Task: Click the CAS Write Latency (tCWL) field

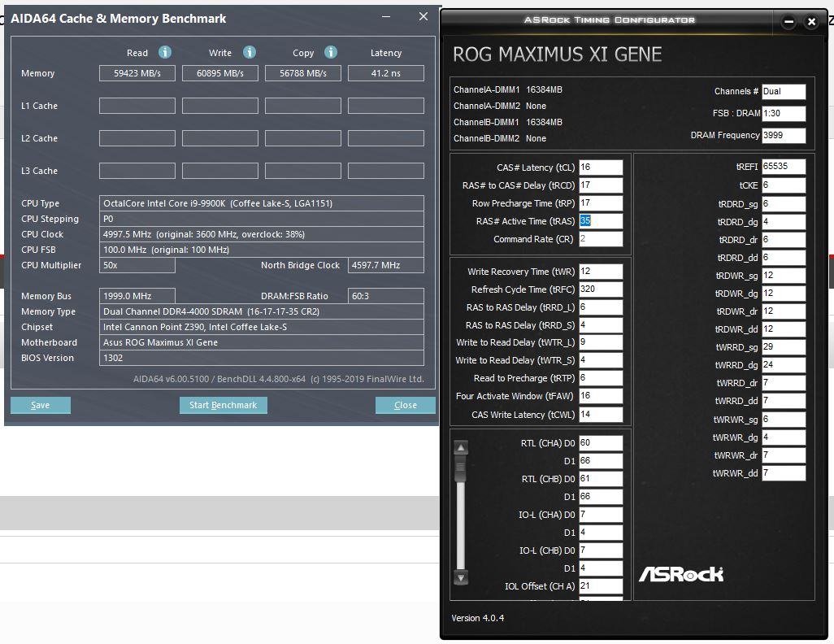Action: click(601, 415)
